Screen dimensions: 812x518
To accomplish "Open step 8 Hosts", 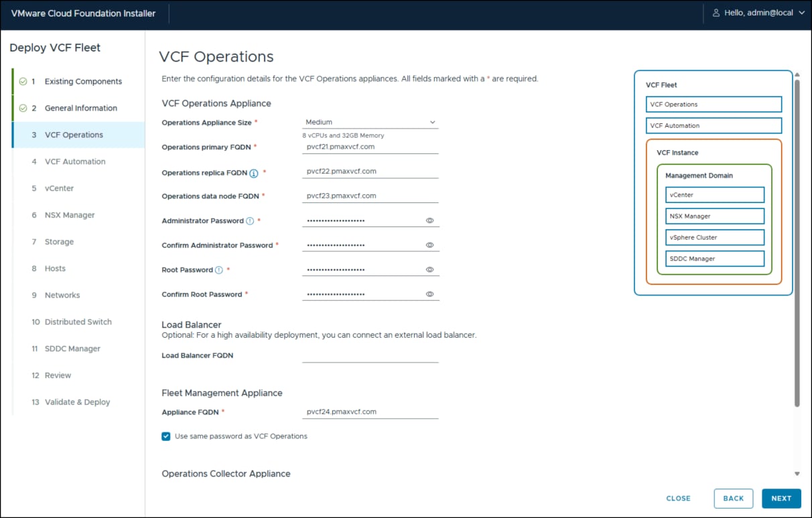I will (78, 269).
